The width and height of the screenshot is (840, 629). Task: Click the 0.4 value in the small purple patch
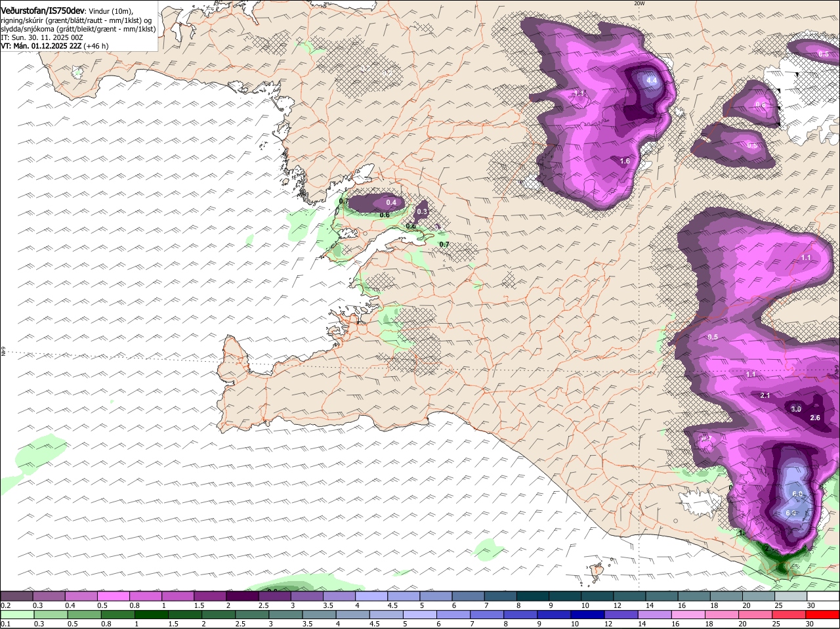point(391,202)
